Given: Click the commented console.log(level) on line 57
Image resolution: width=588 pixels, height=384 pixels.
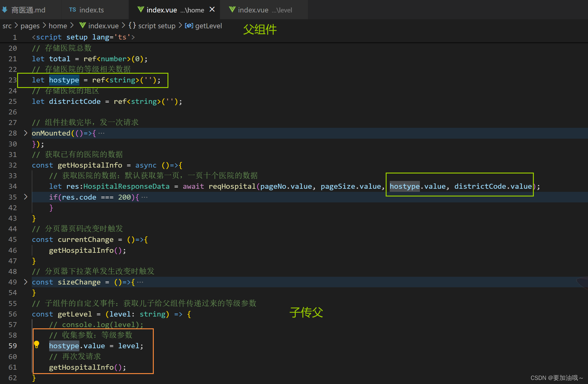Looking at the screenshot, I should click(x=96, y=325).
